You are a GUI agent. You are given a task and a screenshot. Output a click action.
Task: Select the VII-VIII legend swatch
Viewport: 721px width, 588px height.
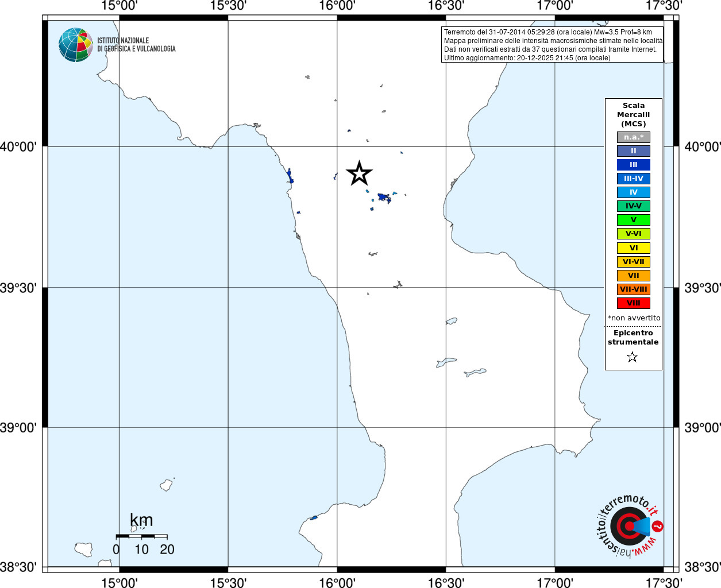pos(634,289)
